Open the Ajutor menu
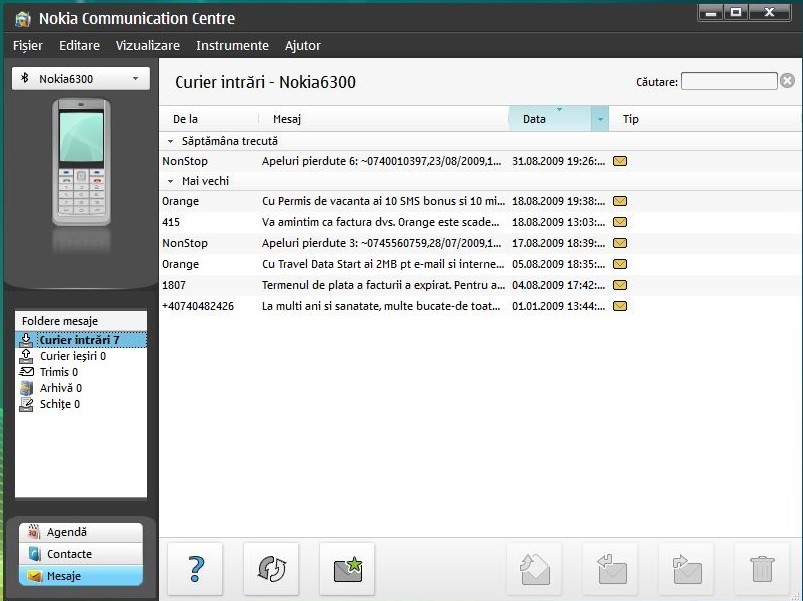 303,46
